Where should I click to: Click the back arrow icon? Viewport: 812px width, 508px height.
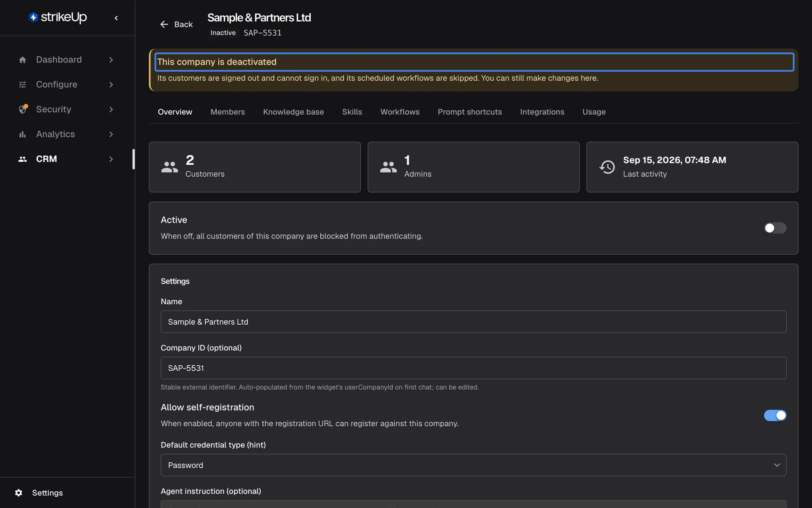(164, 24)
